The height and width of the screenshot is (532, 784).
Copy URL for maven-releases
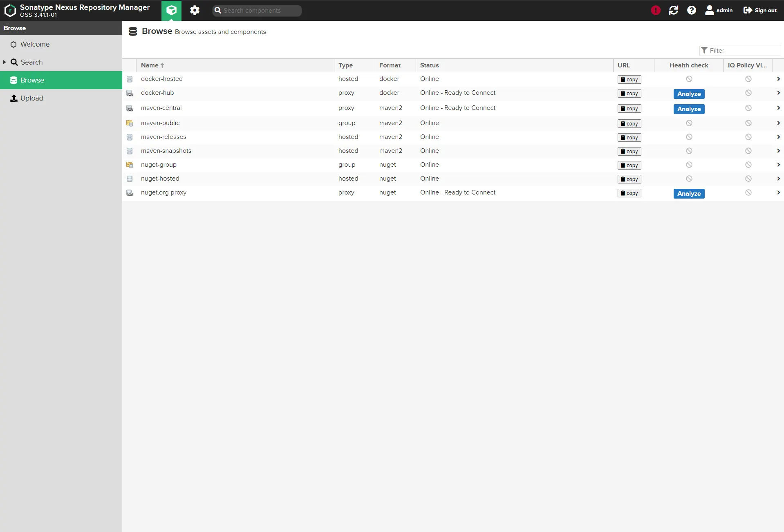coord(629,138)
